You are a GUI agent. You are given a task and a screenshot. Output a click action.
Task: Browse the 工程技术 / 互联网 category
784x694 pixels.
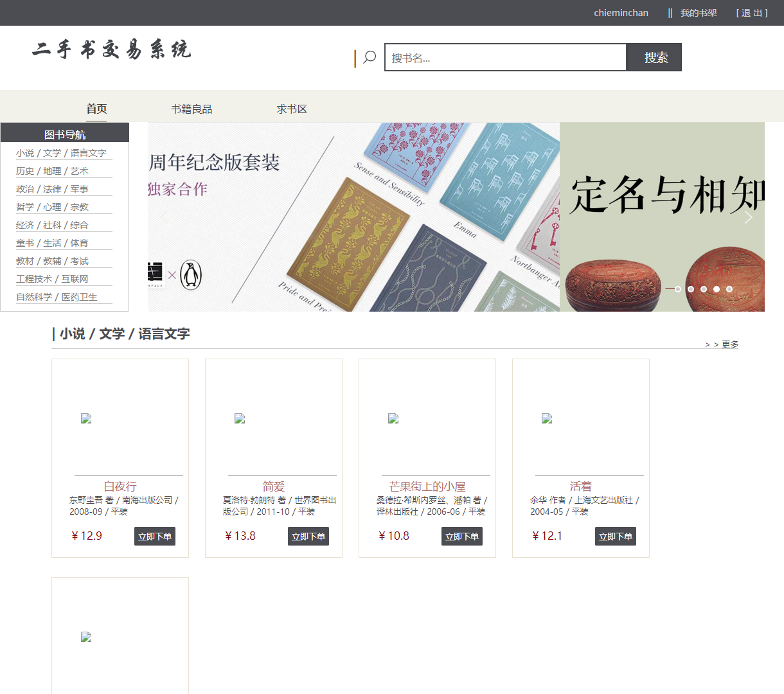(x=52, y=279)
